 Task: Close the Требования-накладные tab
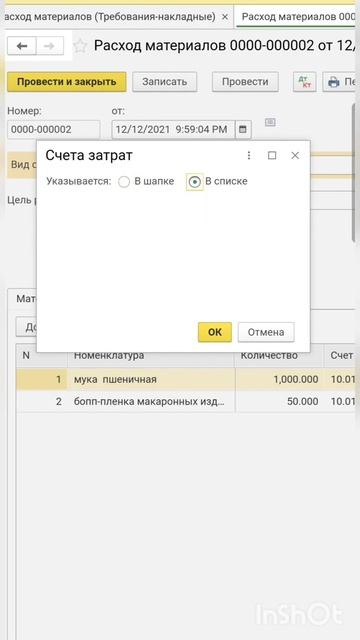(224, 17)
